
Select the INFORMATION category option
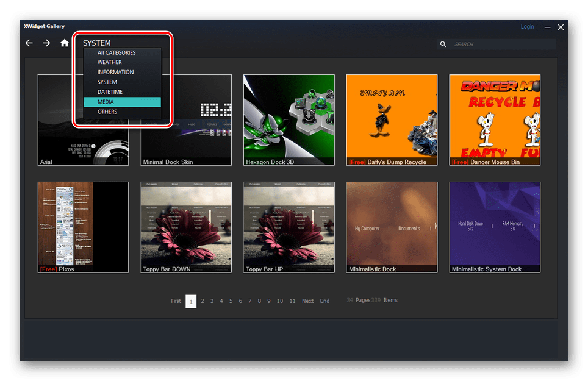click(x=115, y=72)
